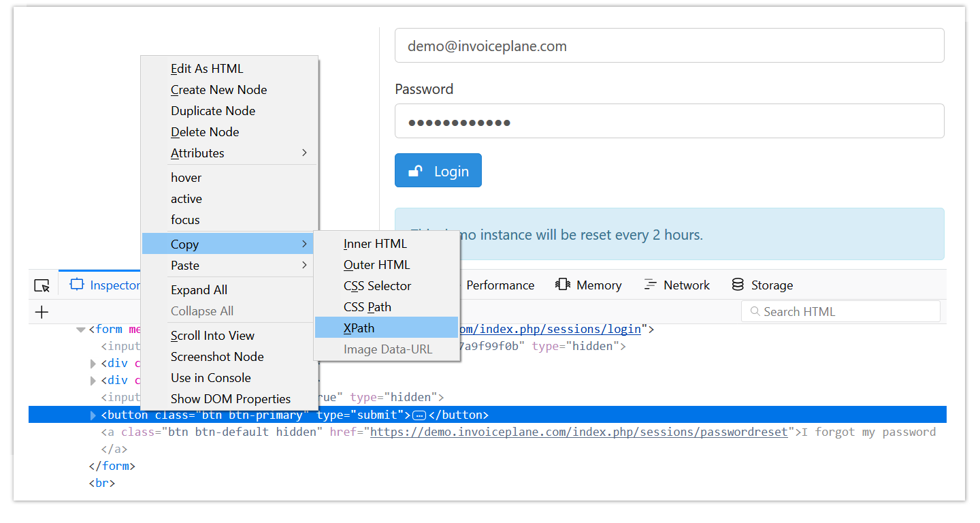Click the Memory panel chip icon
Screen dimensions: 980x523
[563, 285]
